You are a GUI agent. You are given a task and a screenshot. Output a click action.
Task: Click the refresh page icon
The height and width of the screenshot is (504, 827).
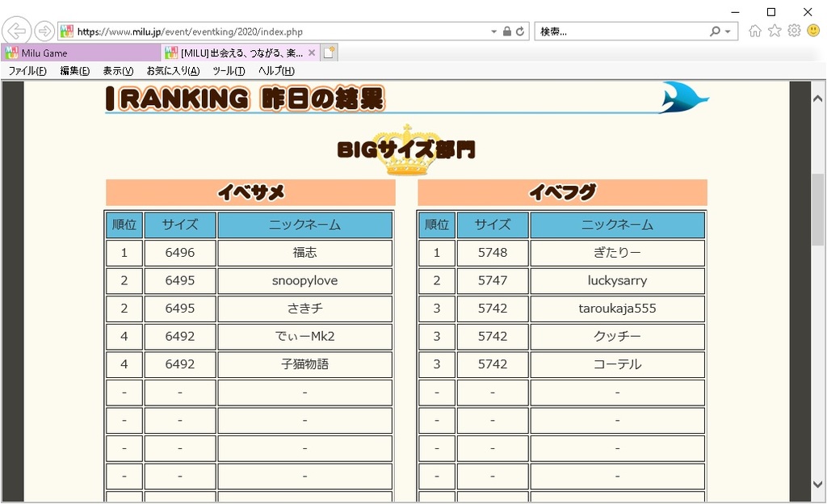pyautogui.click(x=520, y=31)
